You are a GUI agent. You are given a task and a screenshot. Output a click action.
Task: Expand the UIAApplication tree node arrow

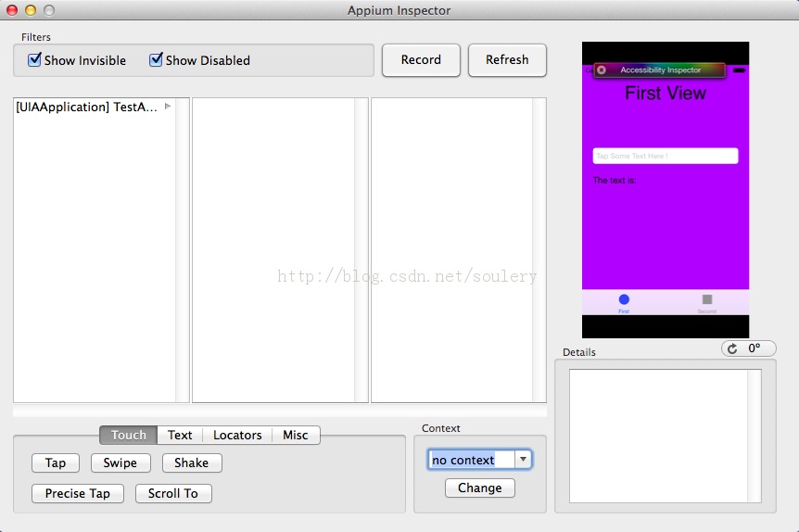click(168, 107)
